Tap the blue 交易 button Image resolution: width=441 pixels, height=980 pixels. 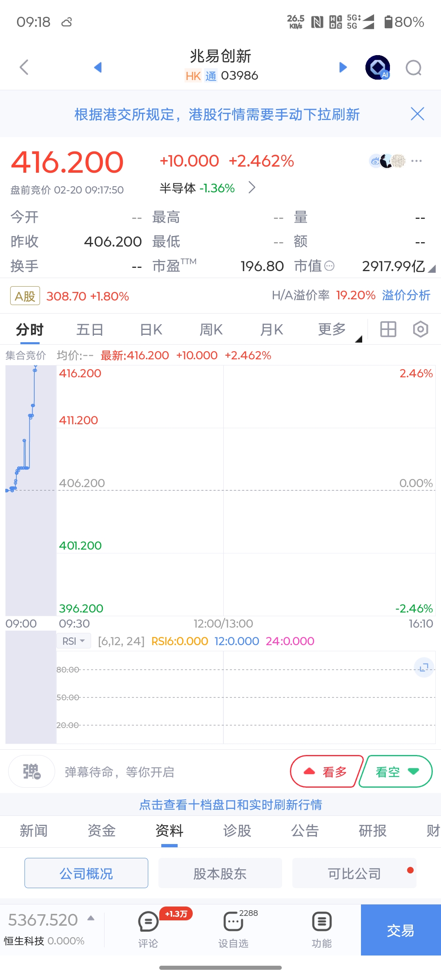(401, 930)
